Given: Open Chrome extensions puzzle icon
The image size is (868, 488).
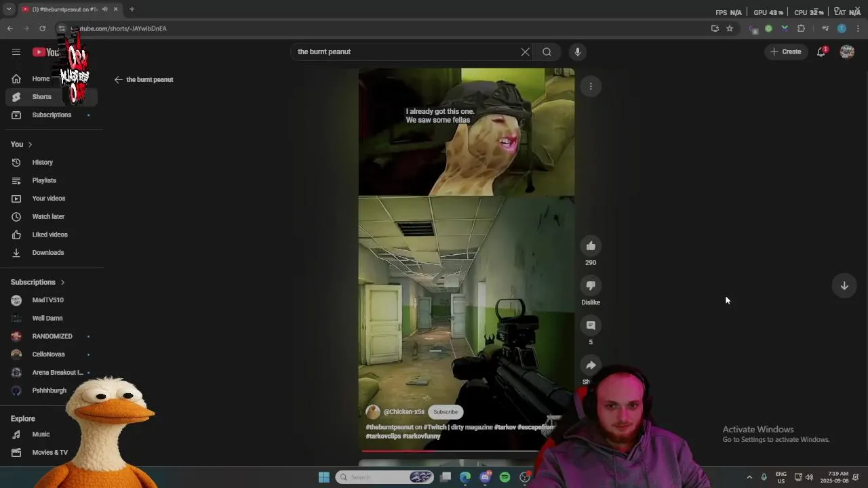Looking at the screenshot, I should [802, 28].
